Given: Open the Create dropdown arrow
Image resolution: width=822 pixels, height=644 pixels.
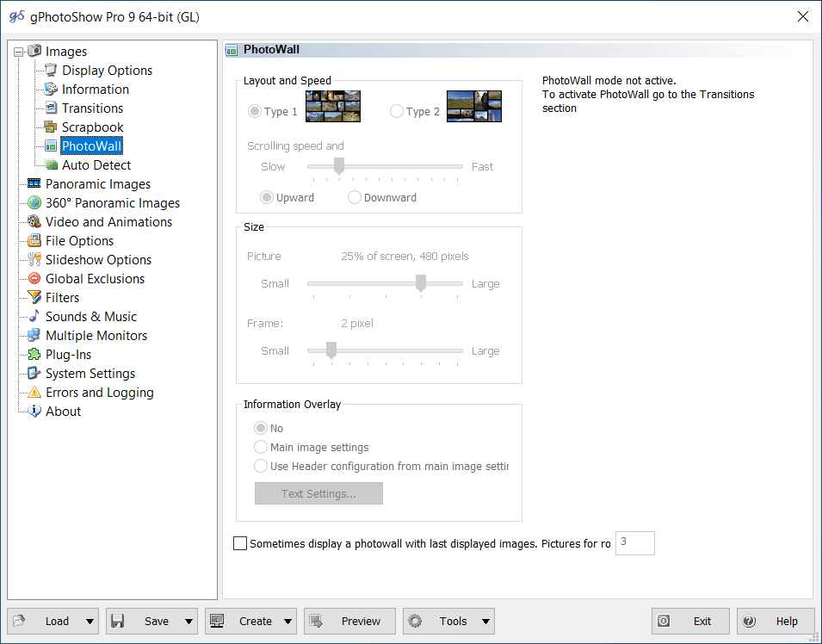Looking at the screenshot, I should pyautogui.click(x=287, y=622).
